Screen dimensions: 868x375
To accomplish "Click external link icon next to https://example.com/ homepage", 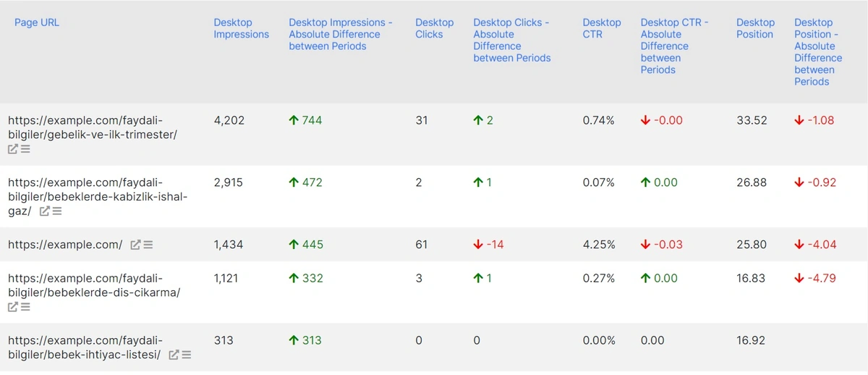I will point(135,245).
